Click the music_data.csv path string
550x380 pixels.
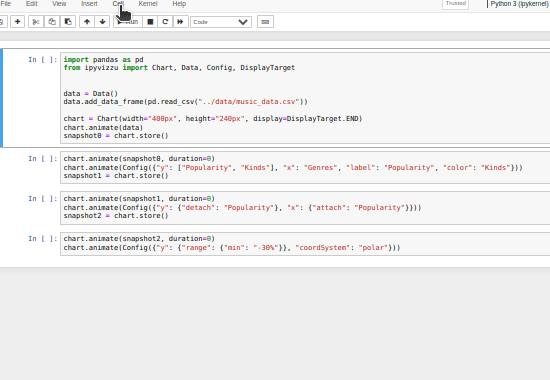(x=249, y=102)
